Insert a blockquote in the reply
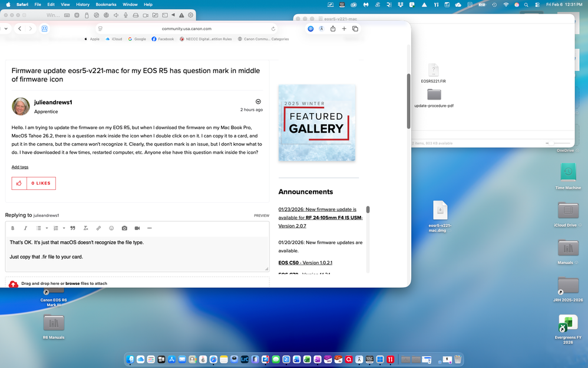 [72, 228]
